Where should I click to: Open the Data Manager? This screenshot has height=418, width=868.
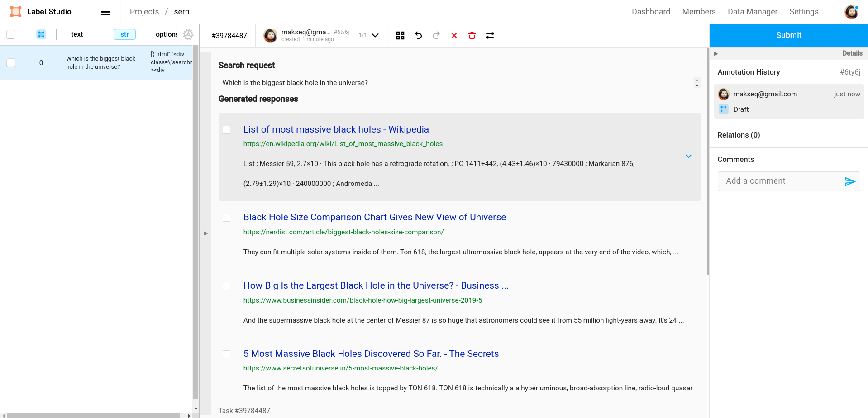click(752, 12)
